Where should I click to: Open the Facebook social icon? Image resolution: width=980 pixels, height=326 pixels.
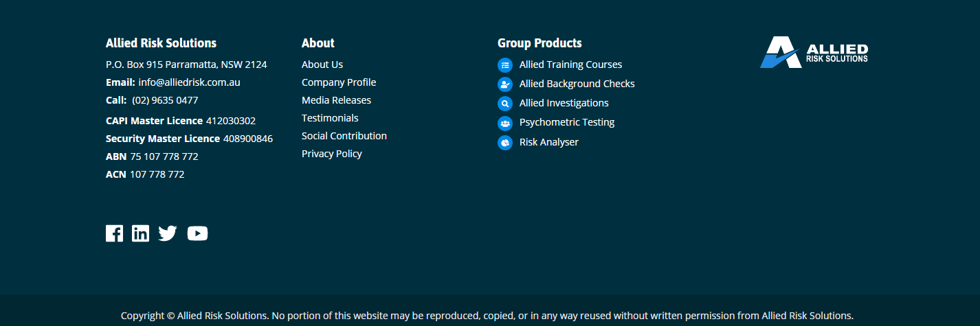point(114,233)
